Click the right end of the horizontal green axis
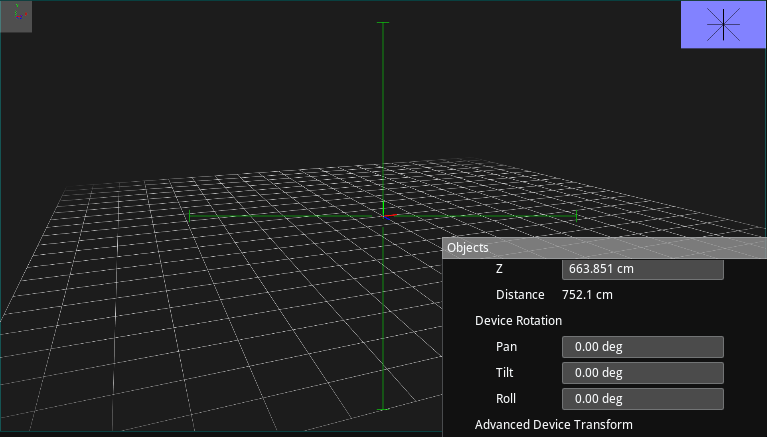767x437 pixels. tap(576, 216)
